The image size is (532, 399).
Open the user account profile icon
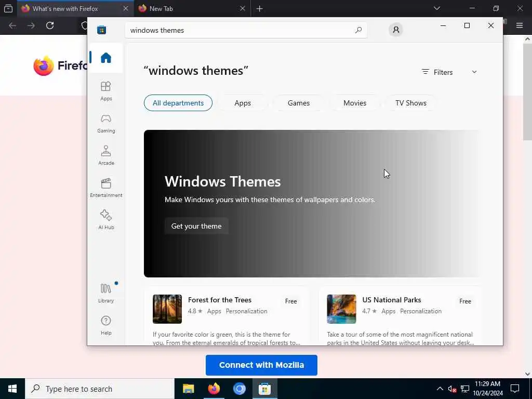(x=395, y=30)
